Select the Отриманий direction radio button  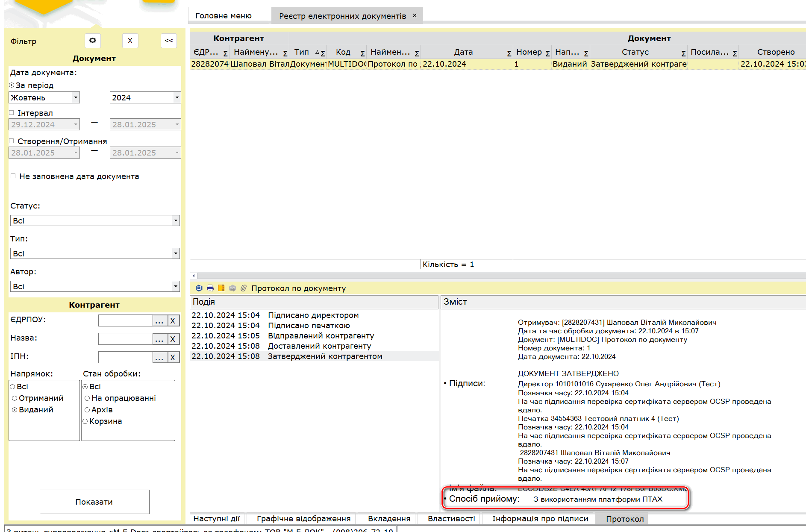pyautogui.click(x=15, y=398)
